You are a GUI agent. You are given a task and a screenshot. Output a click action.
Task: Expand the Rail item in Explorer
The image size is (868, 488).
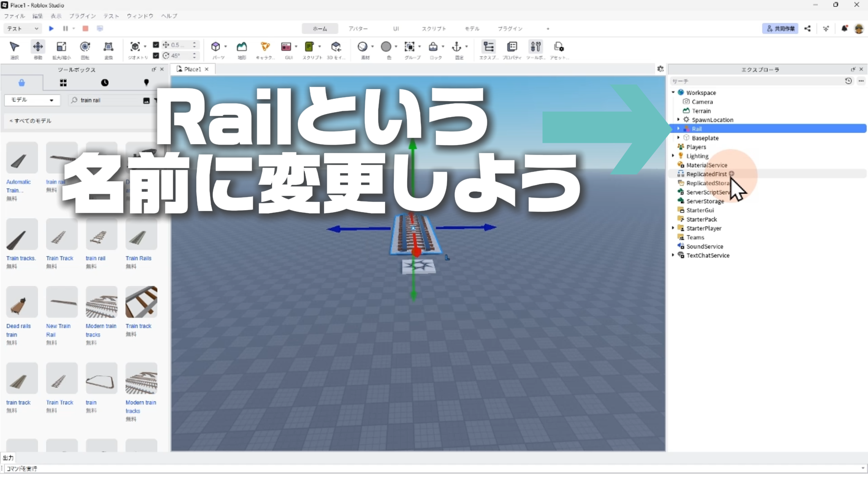[678, 129]
